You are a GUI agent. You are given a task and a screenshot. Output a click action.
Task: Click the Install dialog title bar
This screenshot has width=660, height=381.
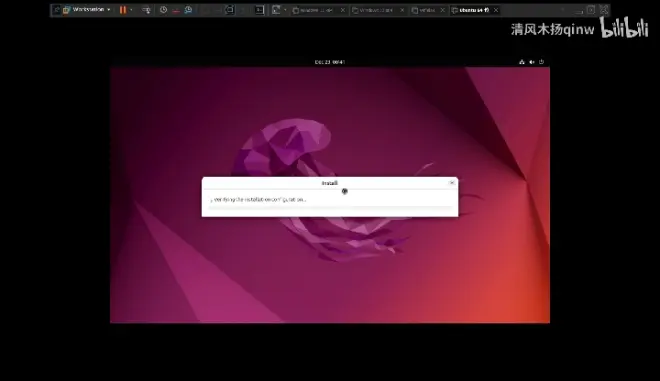point(330,183)
